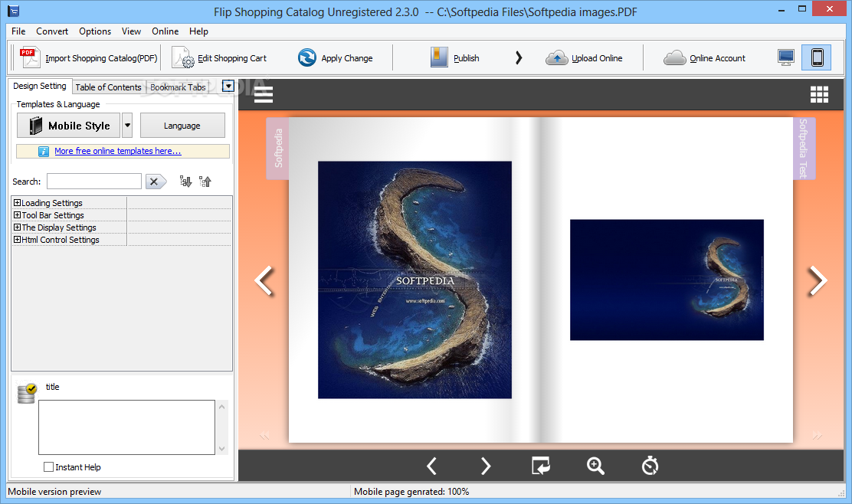Click bottom bar next page arrow
Image resolution: width=852 pixels, height=504 pixels.
tap(486, 466)
